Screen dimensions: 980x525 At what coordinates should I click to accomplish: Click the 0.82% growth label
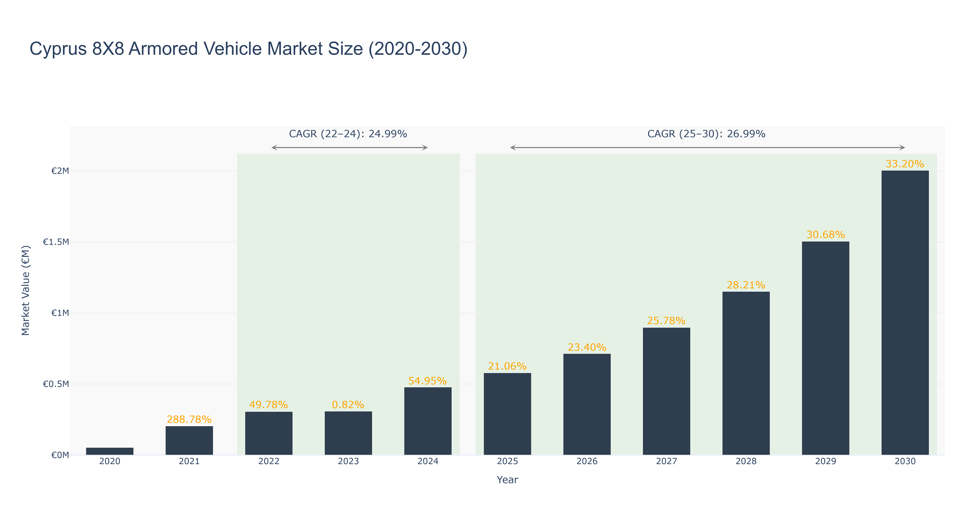(x=348, y=404)
